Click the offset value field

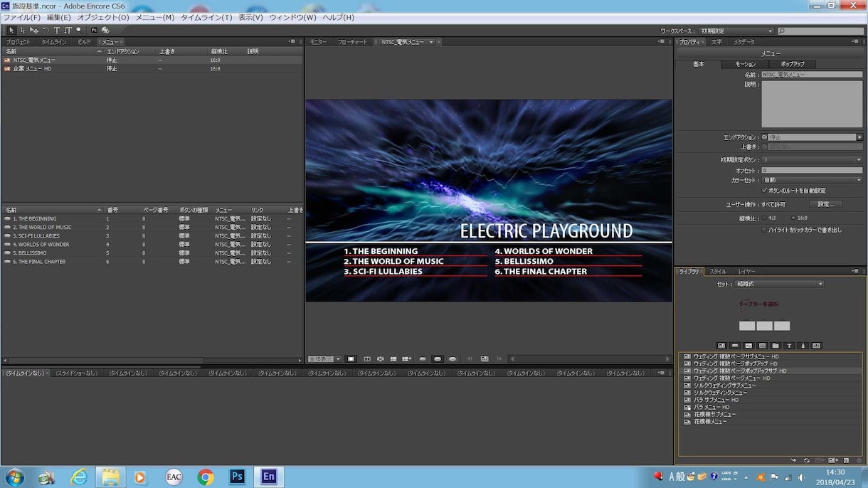click(812, 170)
